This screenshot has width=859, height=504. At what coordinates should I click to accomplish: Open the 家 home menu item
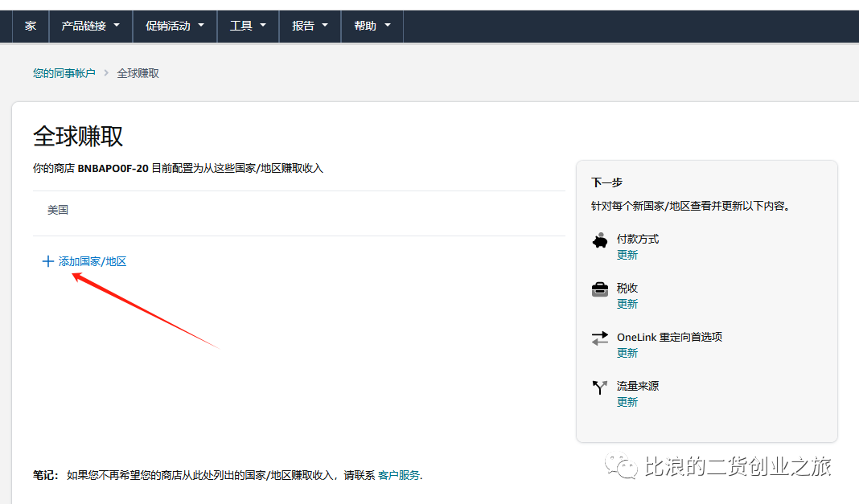pos(31,26)
